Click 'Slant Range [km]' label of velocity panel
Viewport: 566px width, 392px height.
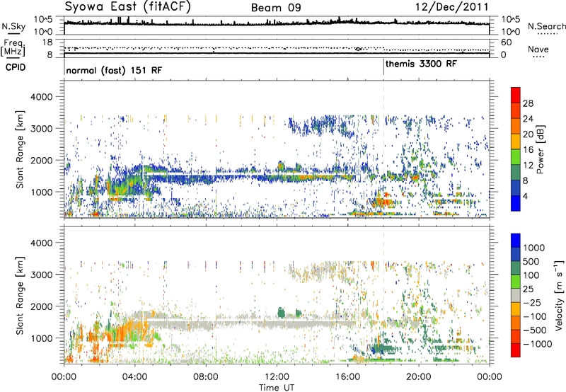pos(20,295)
